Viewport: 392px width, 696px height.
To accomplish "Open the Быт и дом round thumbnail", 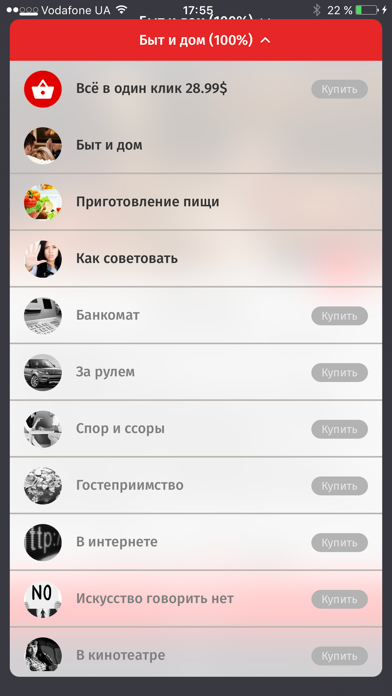I will (x=43, y=146).
